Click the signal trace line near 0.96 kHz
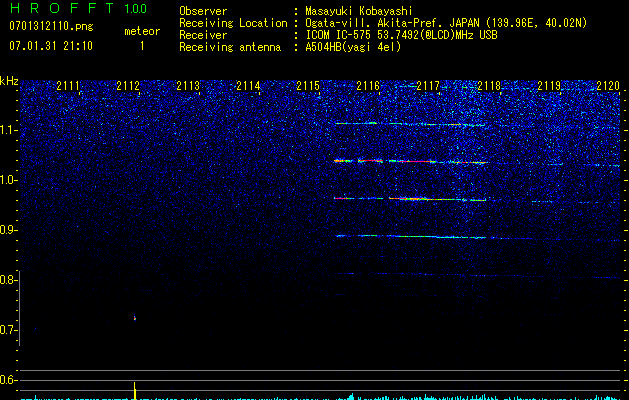This screenshot has width=629, height=400. 410,199
